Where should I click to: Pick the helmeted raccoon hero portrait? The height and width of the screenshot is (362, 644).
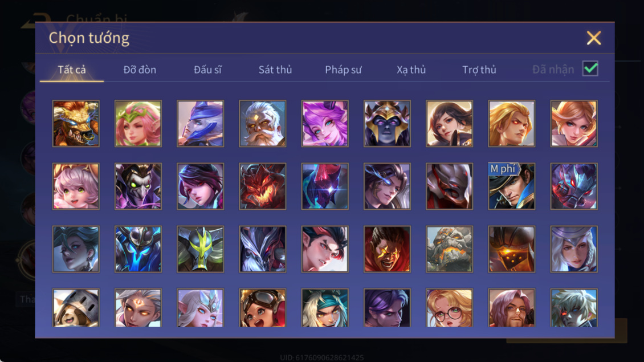point(76,308)
